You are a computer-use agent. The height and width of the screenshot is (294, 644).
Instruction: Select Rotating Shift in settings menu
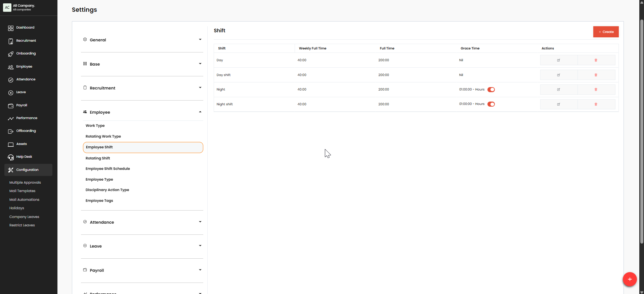coord(98,158)
